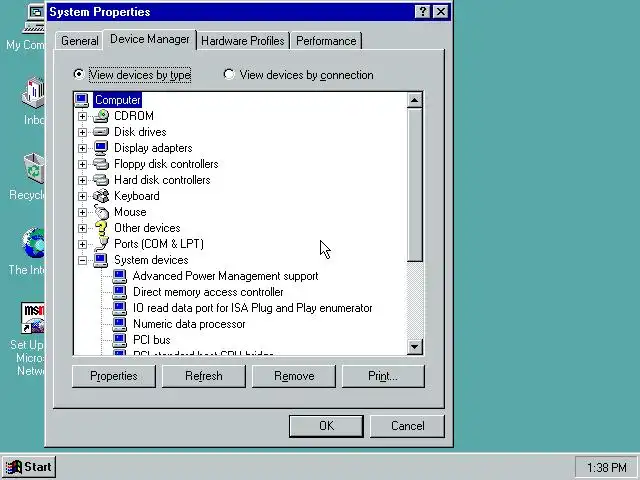The height and width of the screenshot is (480, 640).
Task: Click the scroll up arrow of device list
Action: (414, 100)
